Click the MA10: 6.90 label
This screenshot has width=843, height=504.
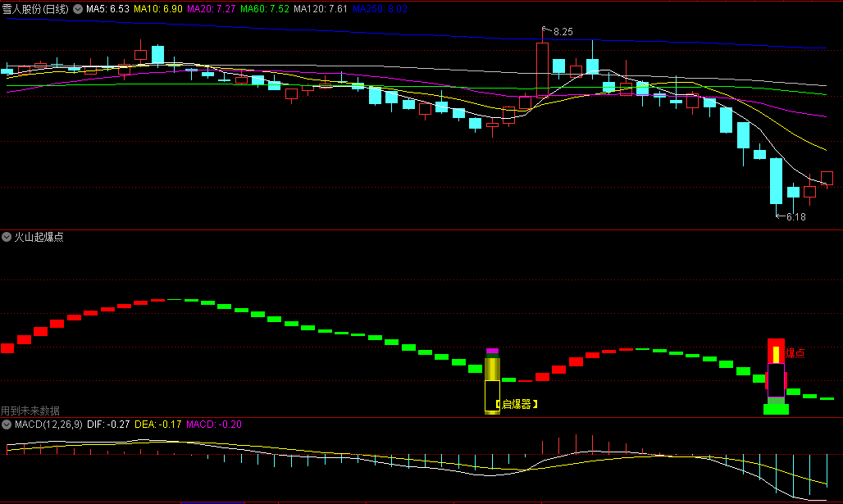click(x=158, y=9)
